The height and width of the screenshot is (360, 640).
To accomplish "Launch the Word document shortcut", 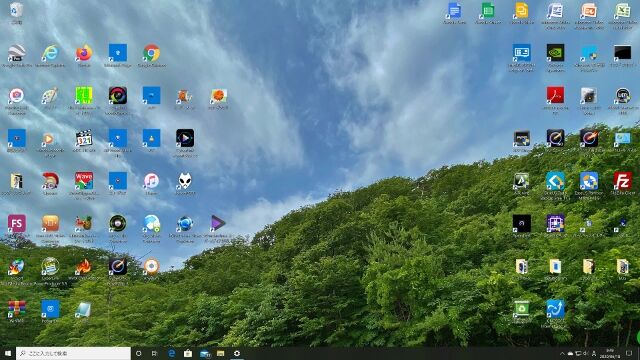I will (x=555, y=11).
